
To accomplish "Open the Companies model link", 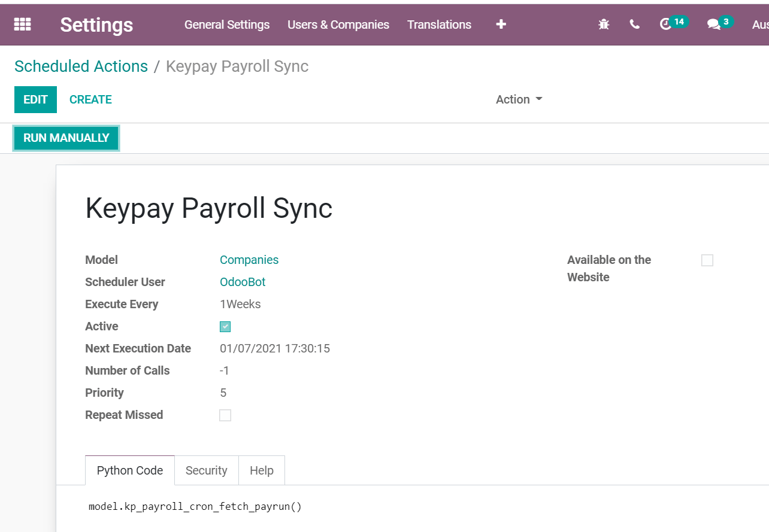I will (249, 260).
